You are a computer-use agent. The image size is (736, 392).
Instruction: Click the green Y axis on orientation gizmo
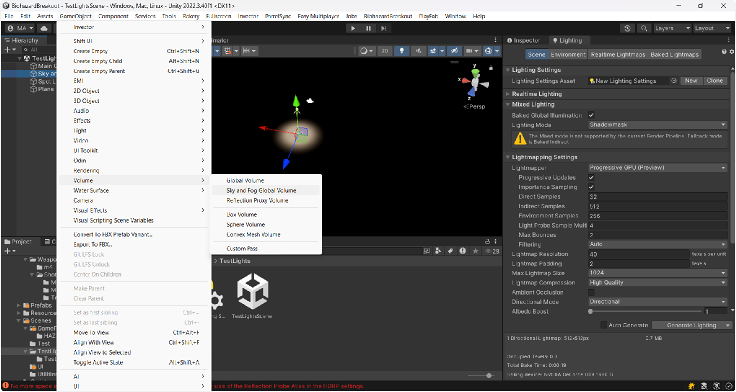[x=475, y=72]
